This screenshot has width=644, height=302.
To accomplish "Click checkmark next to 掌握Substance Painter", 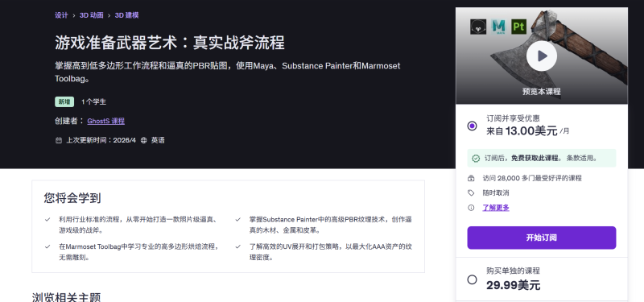I will click(x=237, y=220).
